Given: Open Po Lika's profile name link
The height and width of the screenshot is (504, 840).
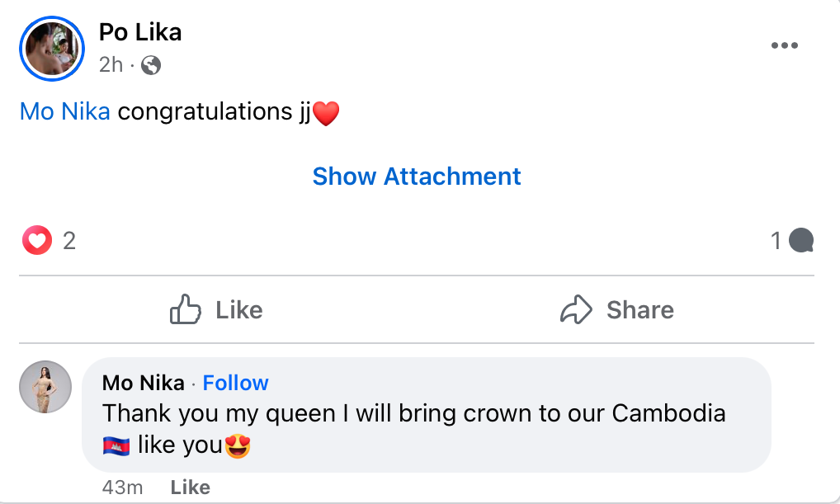Looking at the screenshot, I should pyautogui.click(x=140, y=32).
